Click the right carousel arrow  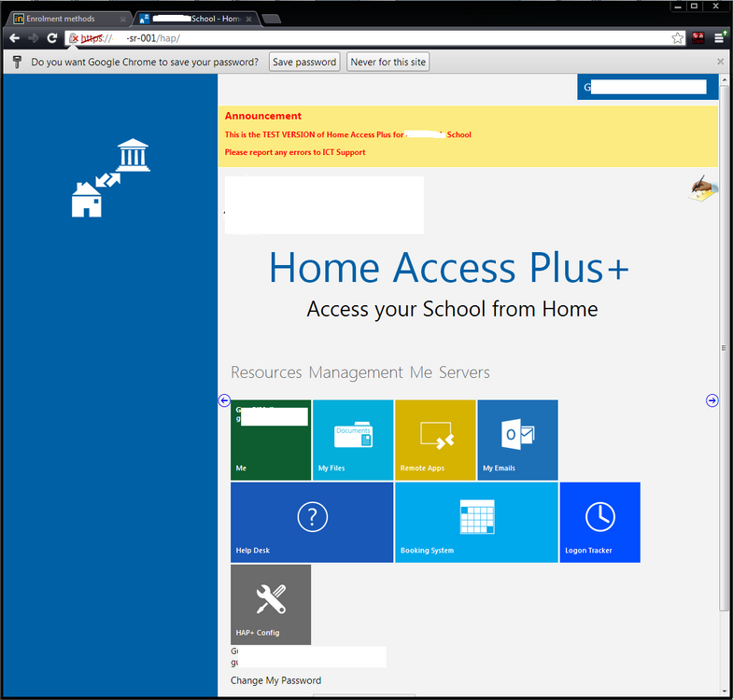[712, 400]
